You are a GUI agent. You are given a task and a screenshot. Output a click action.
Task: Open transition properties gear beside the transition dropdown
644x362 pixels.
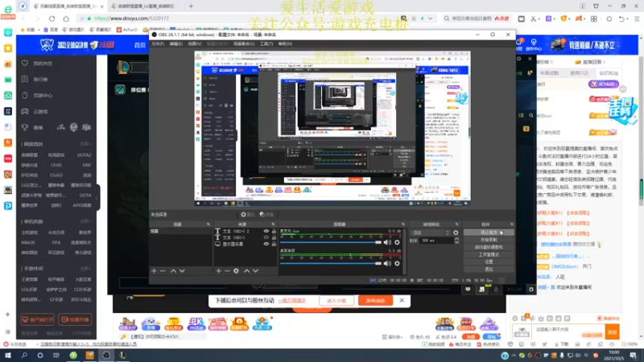(x=456, y=232)
